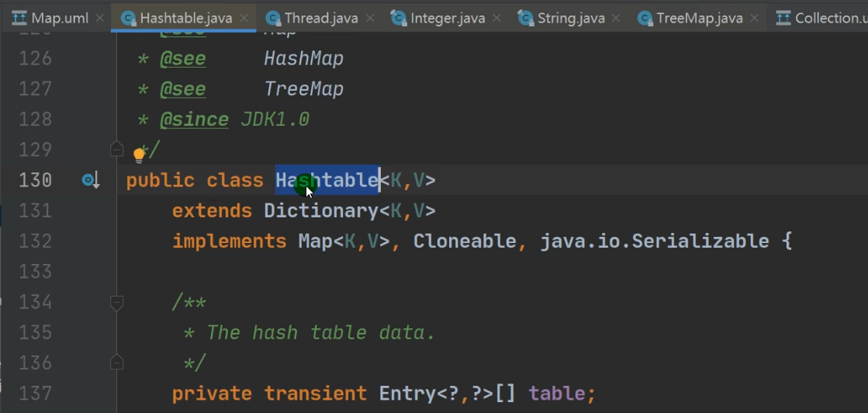Collapse the comment fold marker at line 134
The height and width of the screenshot is (413, 868).
pyautogui.click(x=117, y=301)
